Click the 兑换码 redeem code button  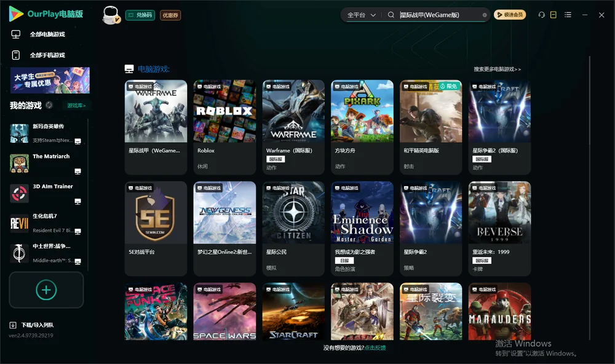pos(140,15)
